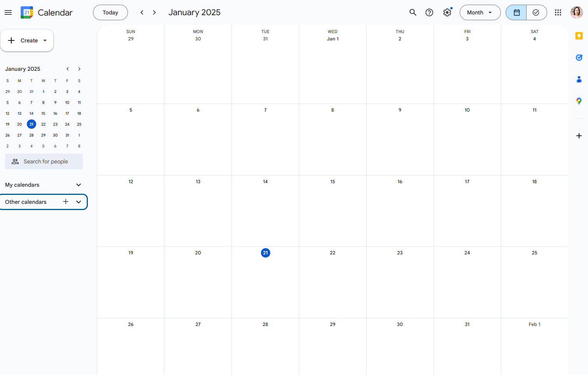
Task: Open the Google apps grid
Action: pyautogui.click(x=558, y=12)
